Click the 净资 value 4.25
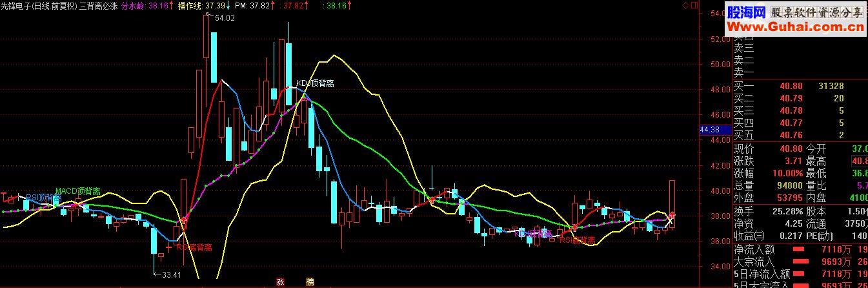Screen dimensions: 868x288 point(793,224)
